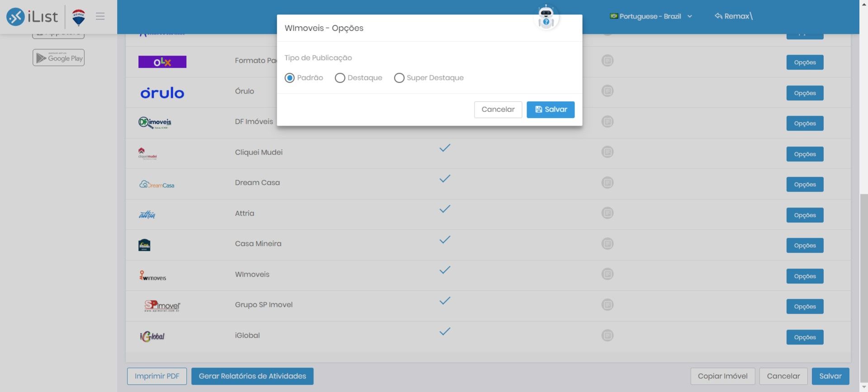Click the Cliquei Mudei row round list icon

click(x=607, y=152)
